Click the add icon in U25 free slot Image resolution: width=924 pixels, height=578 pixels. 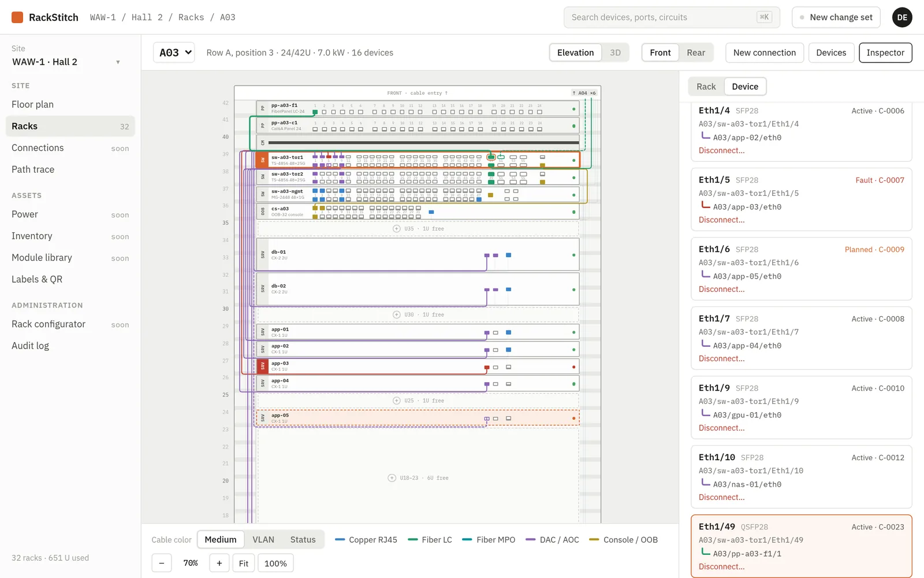tap(397, 401)
